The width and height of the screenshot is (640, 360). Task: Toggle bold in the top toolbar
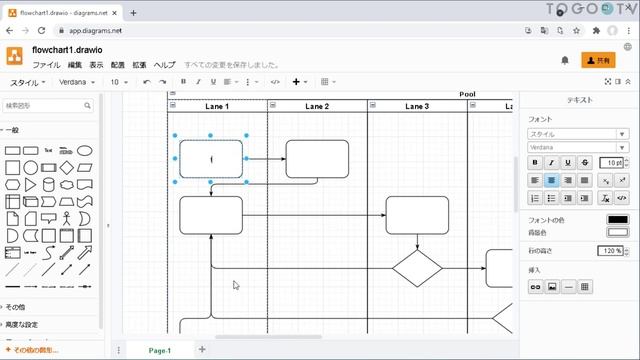click(183, 82)
